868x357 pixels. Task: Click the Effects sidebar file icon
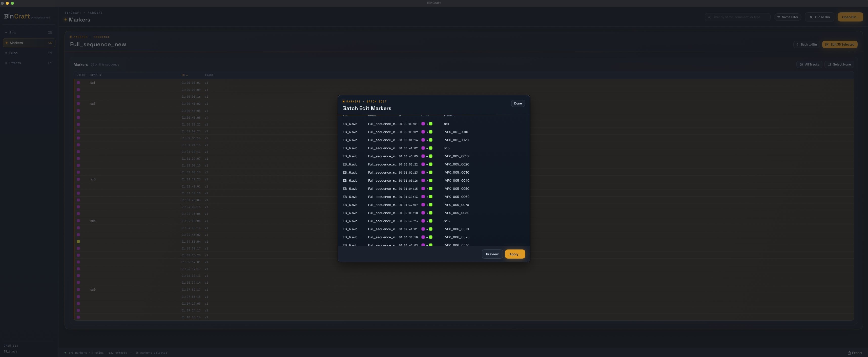point(50,63)
